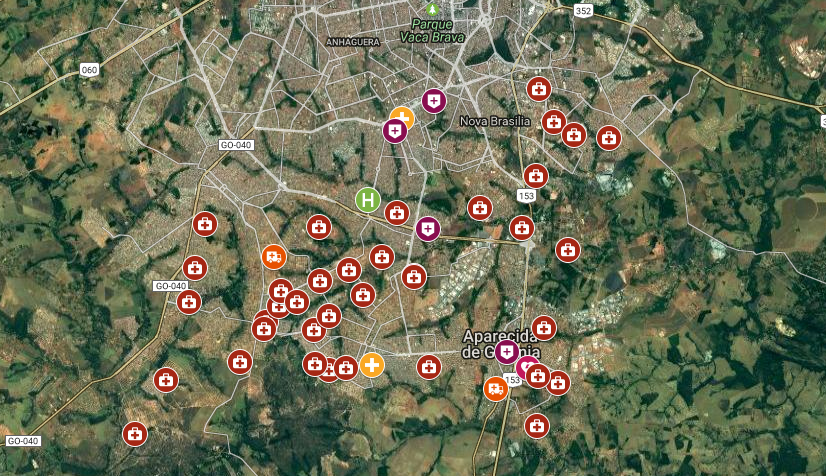
Task: Click the yellow plus marker at bottom center
Action: click(372, 365)
